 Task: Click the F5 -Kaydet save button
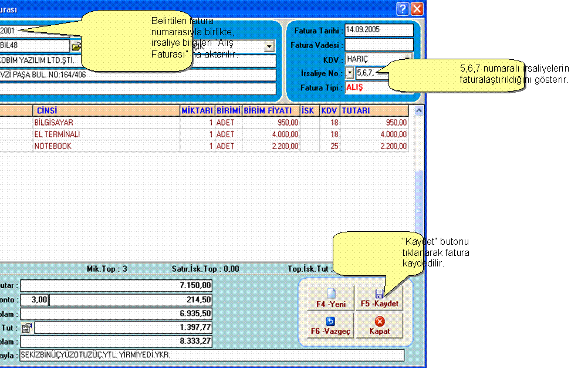[379, 299]
